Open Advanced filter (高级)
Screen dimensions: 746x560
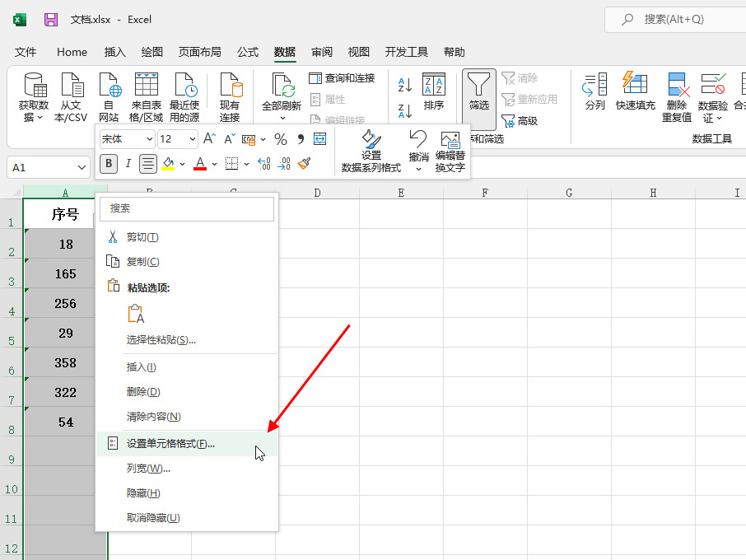point(520,121)
